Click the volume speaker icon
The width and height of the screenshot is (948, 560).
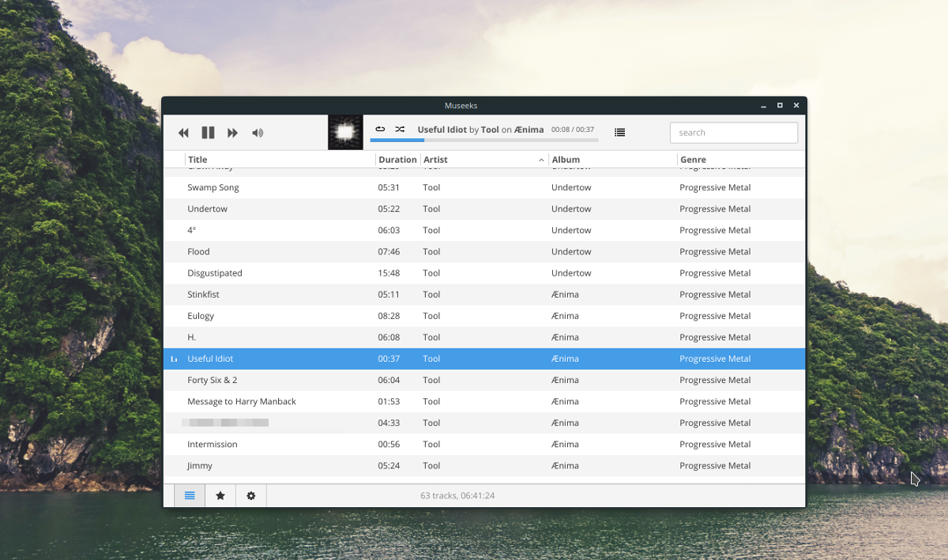point(258,132)
